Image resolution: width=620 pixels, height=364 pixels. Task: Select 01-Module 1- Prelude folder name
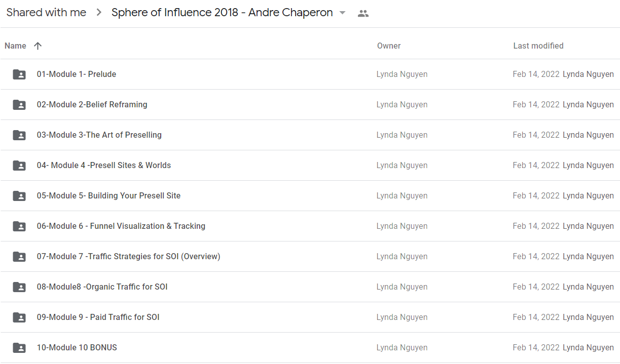click(77, 74)
